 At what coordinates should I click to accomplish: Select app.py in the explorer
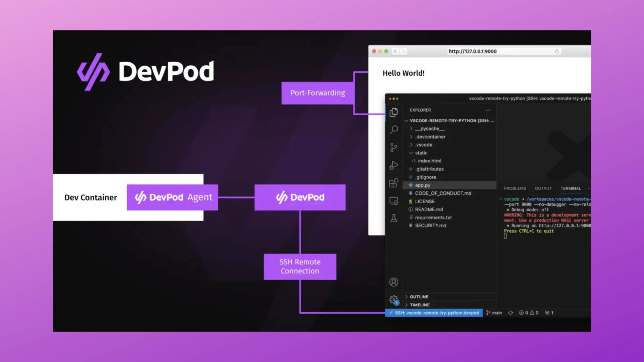pyautogui.click(x=450, y=185)
